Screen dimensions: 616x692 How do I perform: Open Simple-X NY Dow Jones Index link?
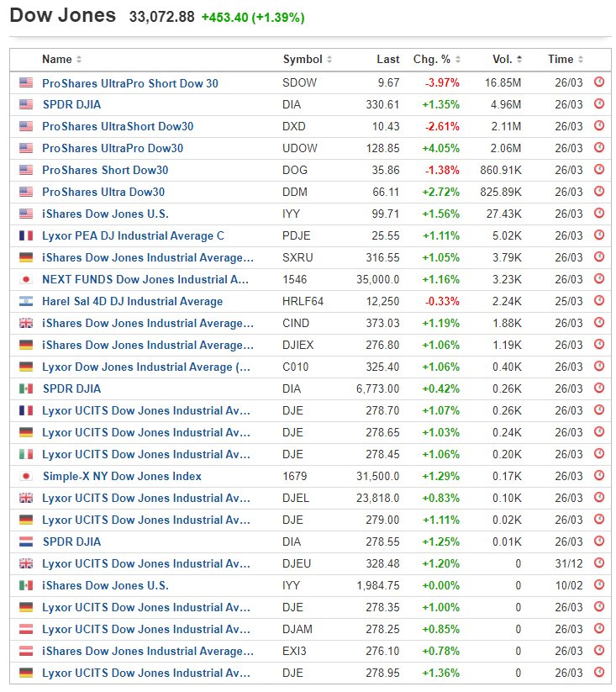pos(122,477)
